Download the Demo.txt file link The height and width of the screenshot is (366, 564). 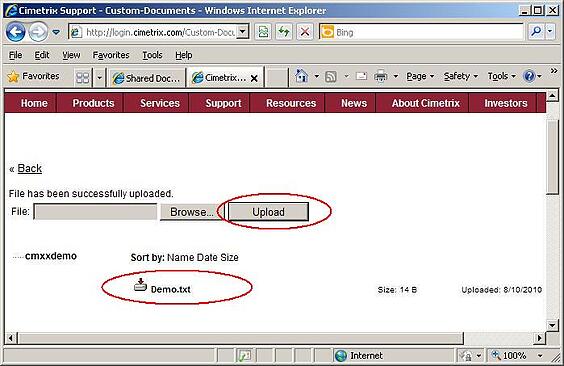click(x=170, y=289)
